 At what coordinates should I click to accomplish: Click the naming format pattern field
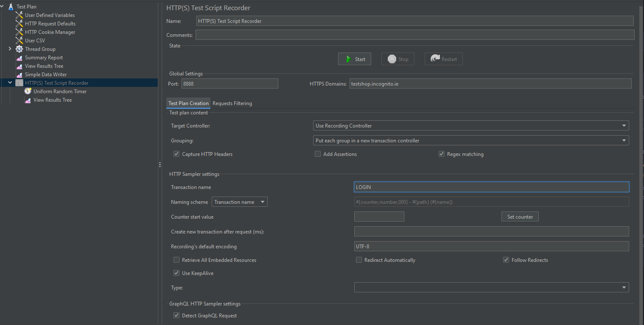[x=492, y=202]
